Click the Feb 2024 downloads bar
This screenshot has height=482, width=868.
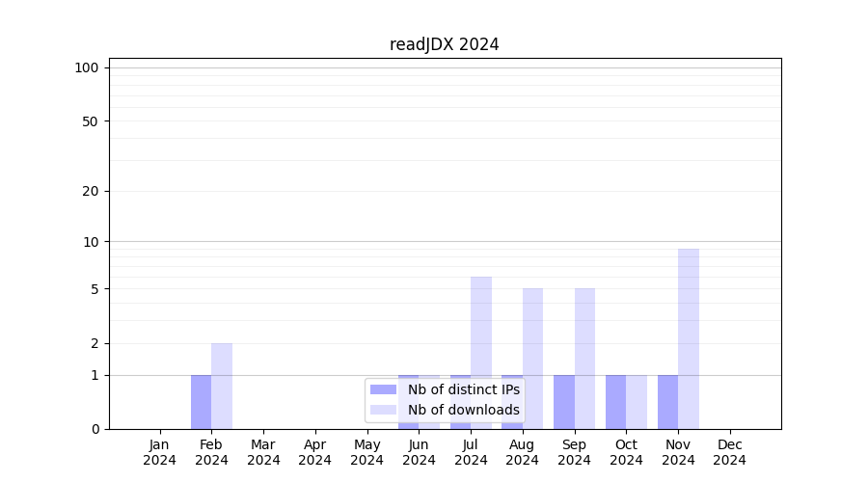coord(222,386)
